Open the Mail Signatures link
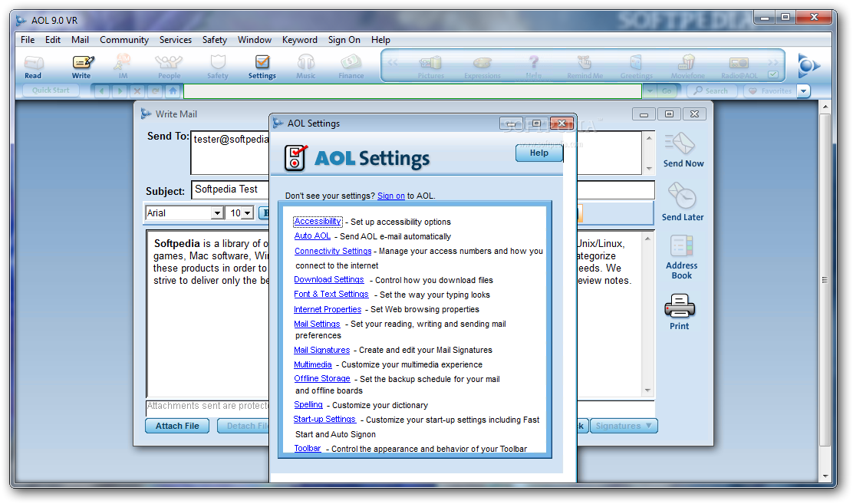 tap(322, 350)
